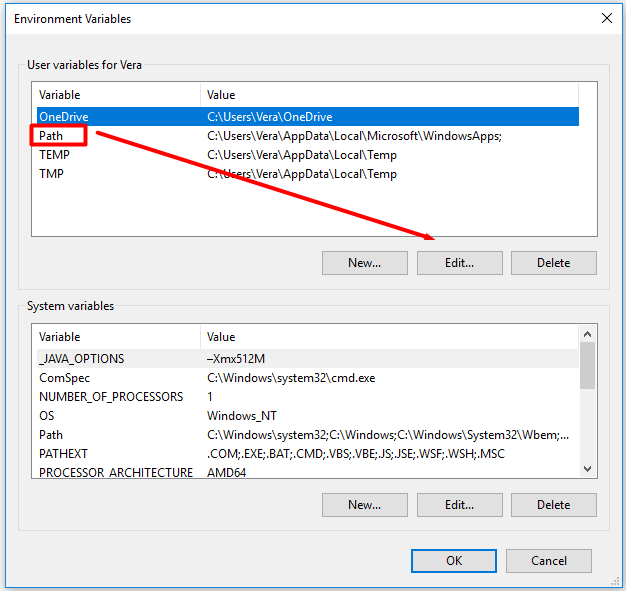This screenshot has height=591, width=626.
Task: Click New button under system variables
Action: pyautogui.click(x=364, y=505)
